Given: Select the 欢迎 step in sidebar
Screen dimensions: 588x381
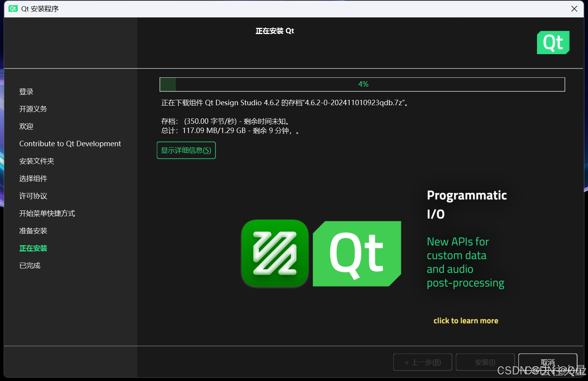Looking at the screenshot, I should coord(26,126).
